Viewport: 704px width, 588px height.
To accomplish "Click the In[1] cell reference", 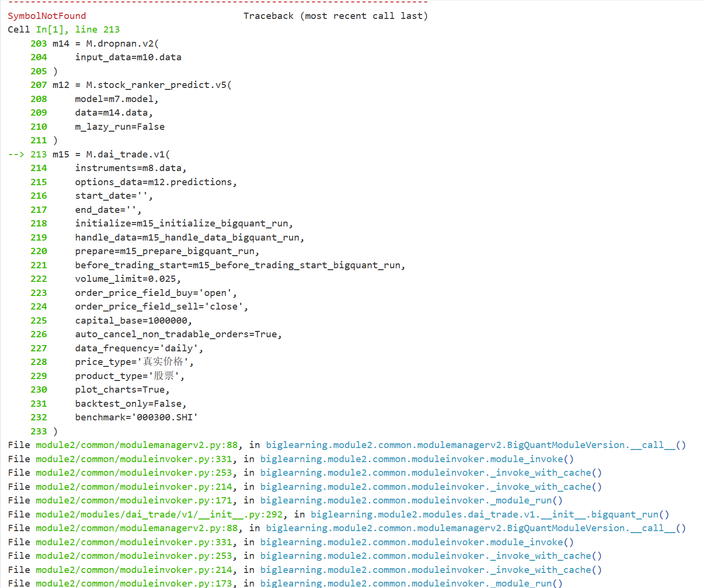I will [x=50, y=30].
